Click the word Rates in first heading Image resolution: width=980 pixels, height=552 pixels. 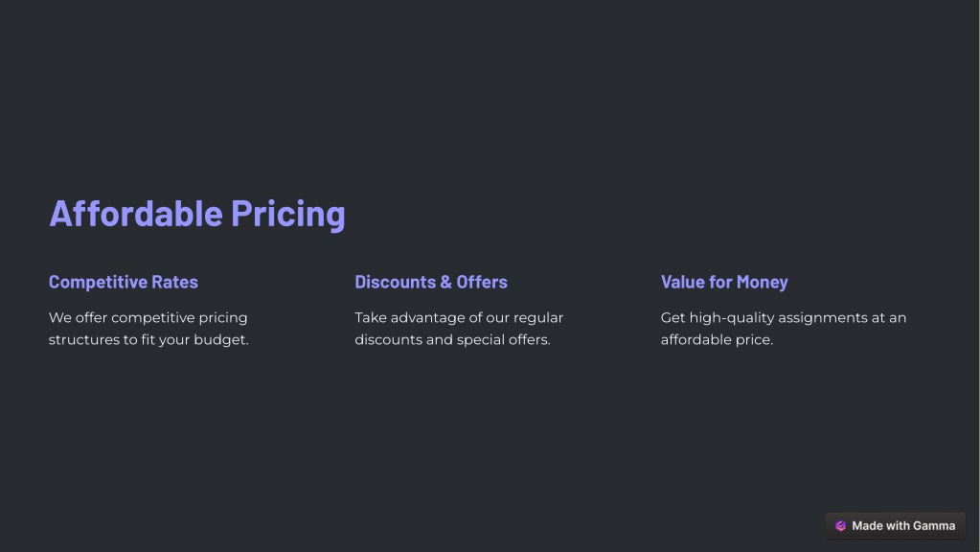[174, 282]
